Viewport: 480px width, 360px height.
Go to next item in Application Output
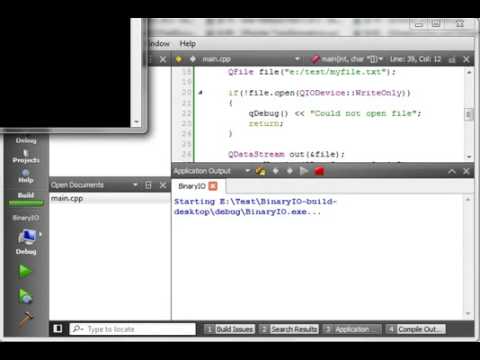pyautogui.click(x=290, y=171)
